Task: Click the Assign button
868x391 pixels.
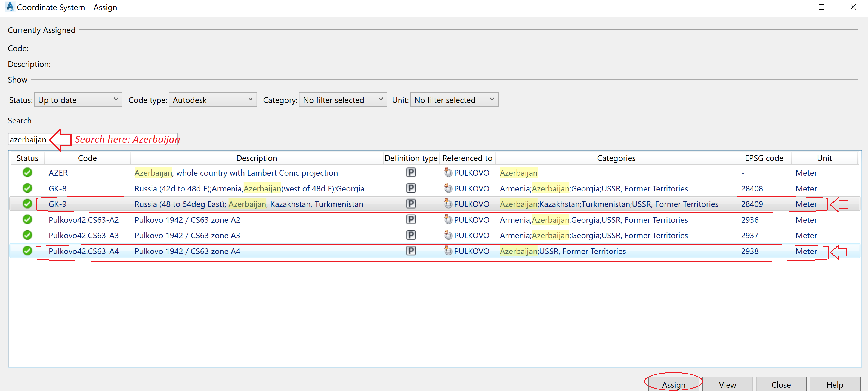Action: [673, 384]
